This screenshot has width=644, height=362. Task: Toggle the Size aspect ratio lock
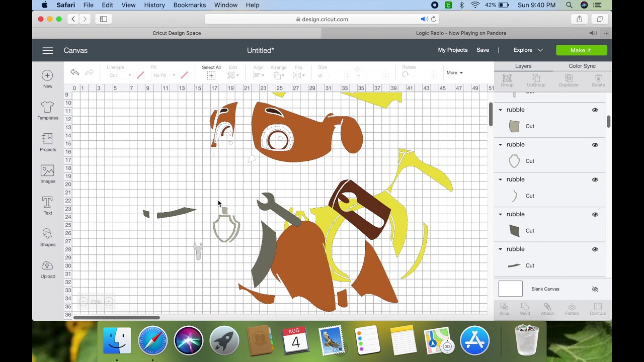point(358,69)
